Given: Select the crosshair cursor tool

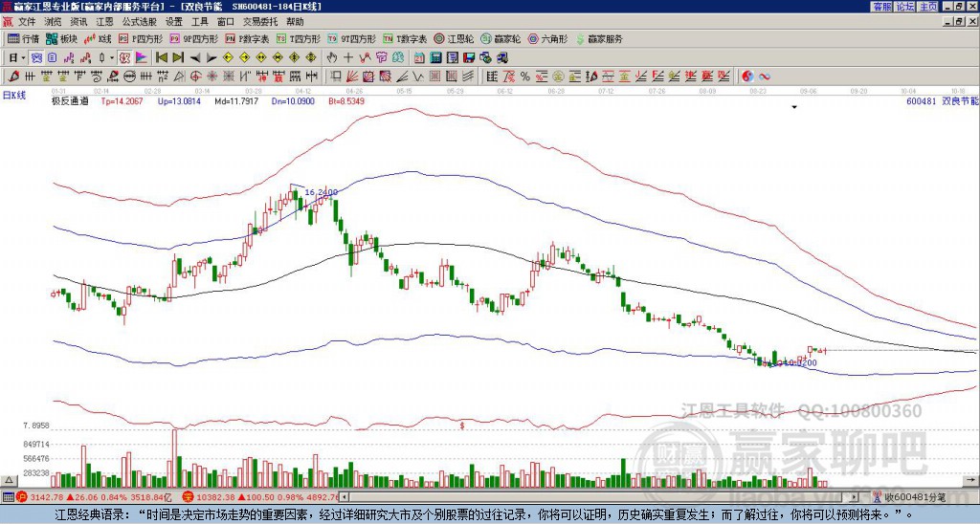Looking at the screenshot, I should pos(348,58).
